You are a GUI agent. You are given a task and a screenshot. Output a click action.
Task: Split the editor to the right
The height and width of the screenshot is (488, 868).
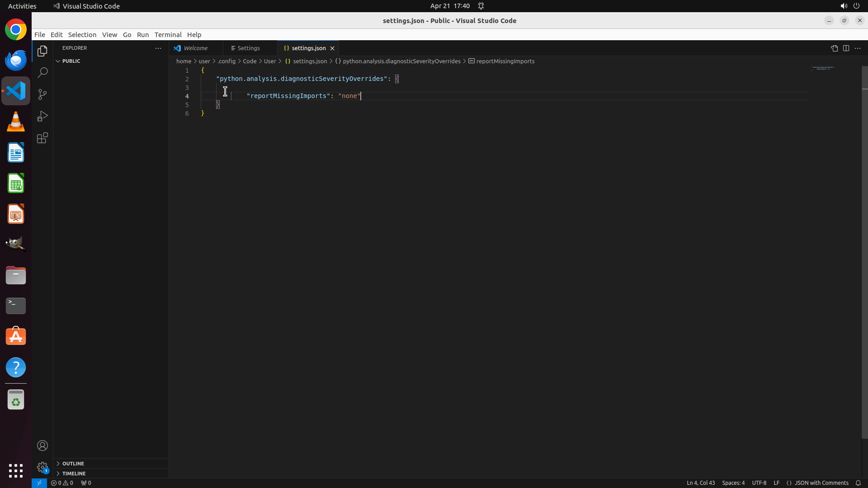846,48
